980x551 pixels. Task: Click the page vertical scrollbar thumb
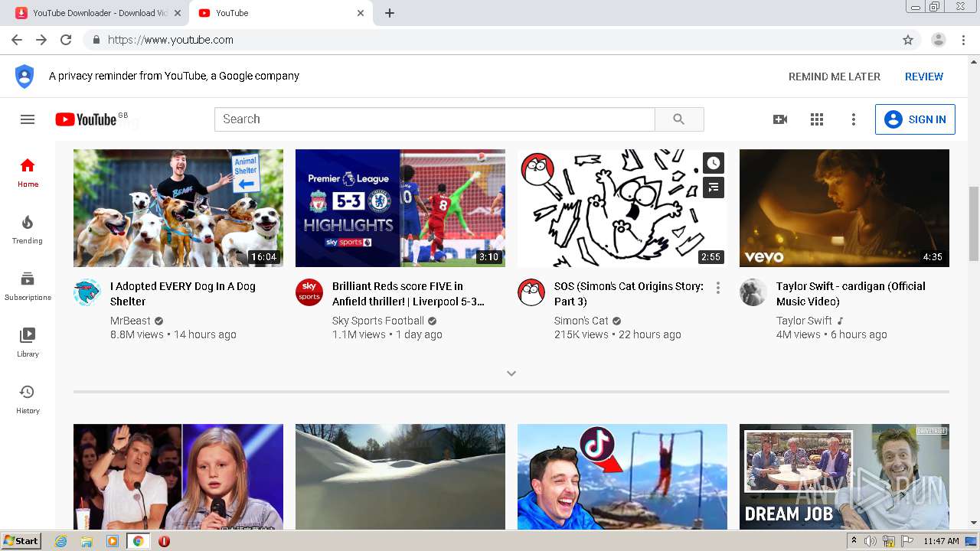click(x=974, y=223)
